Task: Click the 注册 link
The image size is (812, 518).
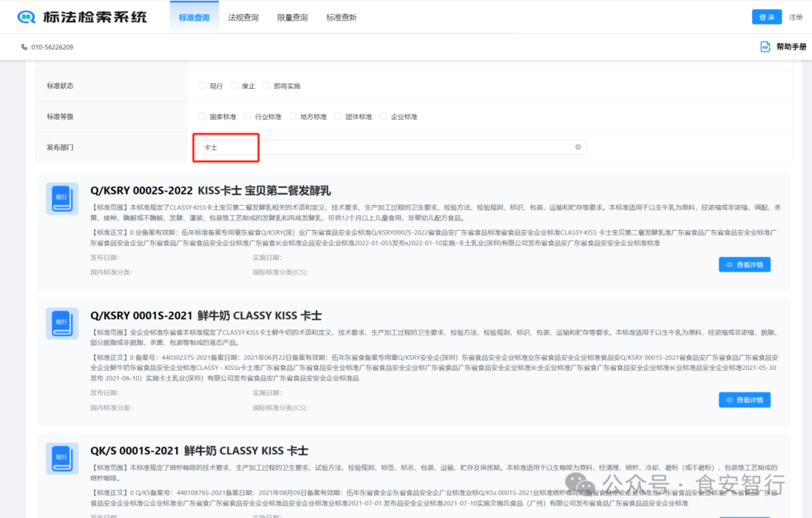Action: tap(795, 17)
